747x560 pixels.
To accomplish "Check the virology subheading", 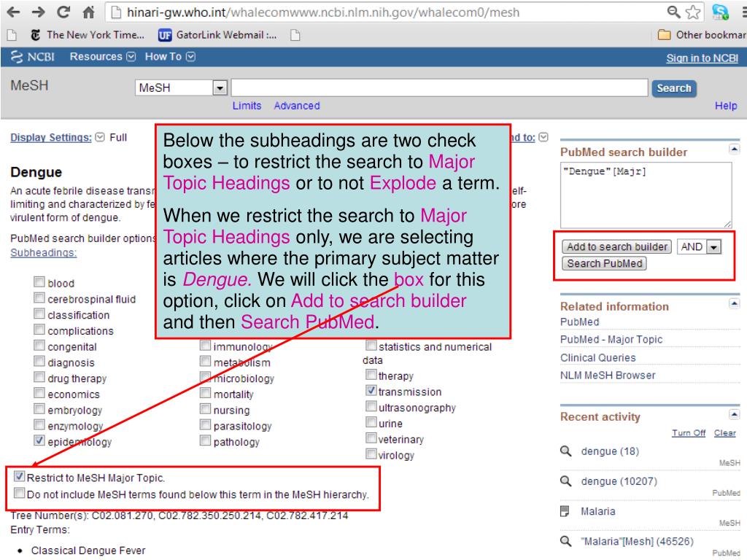I will tap(371, 454).
